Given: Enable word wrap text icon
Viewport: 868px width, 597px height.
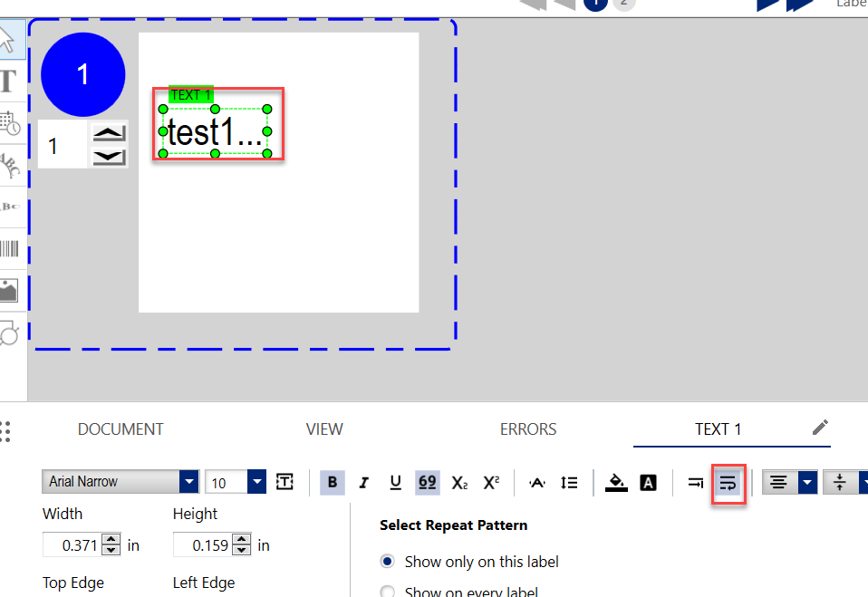Looking at the screenshot, I should (728, 483).
